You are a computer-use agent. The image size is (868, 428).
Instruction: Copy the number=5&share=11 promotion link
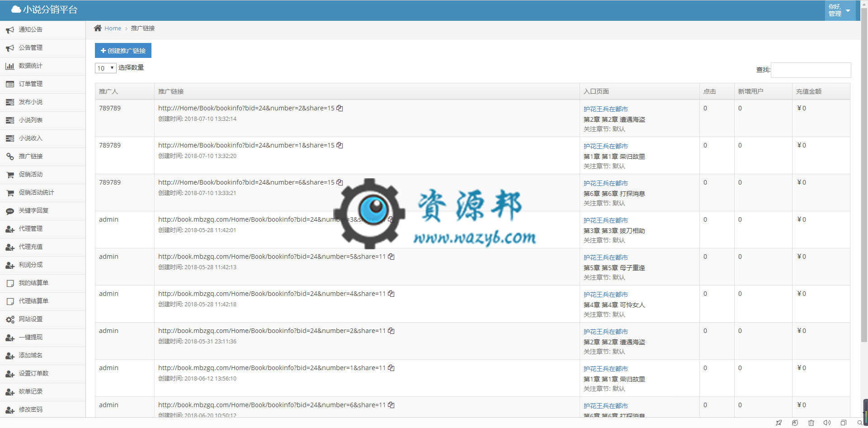point(391,257)
